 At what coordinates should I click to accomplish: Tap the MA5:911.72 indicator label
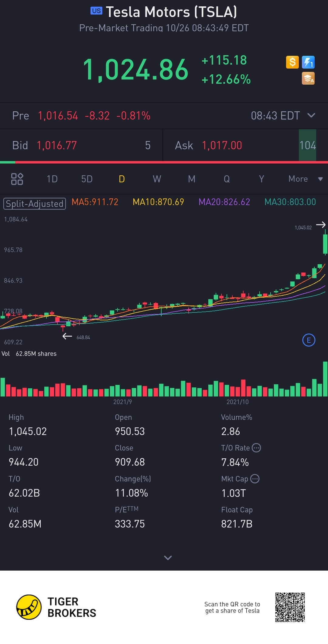click(95, 202)
